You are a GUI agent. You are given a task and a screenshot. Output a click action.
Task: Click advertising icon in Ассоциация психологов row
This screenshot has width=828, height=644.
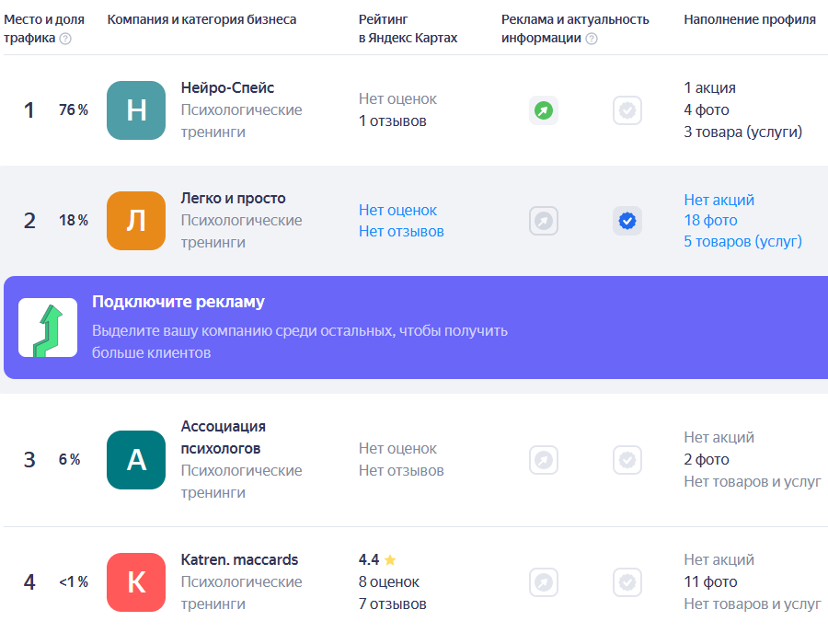tap(544, 460)
